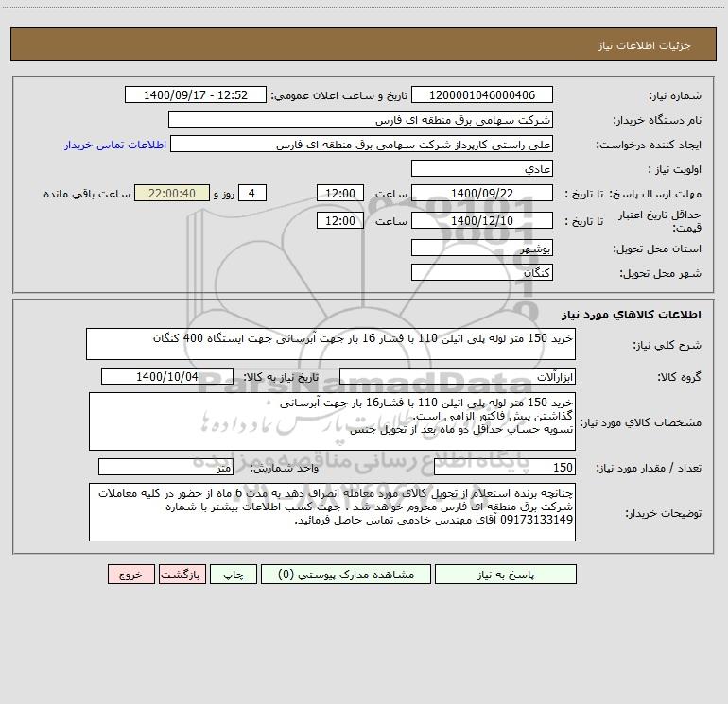Click phone number 09173133149 in notes
The height and width of the screenshot is (704, 728).
pos(536,521)
